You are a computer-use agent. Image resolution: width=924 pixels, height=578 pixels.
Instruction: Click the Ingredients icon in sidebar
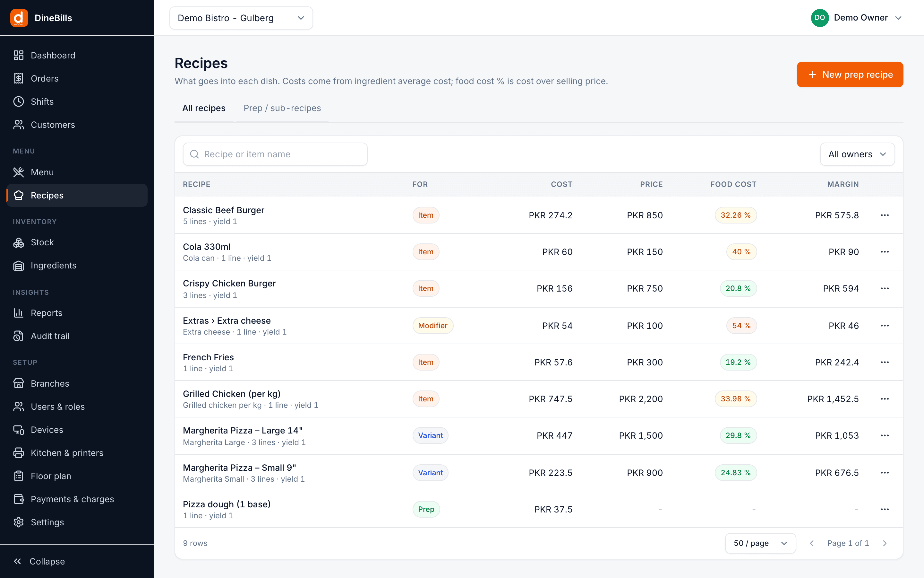18,265
